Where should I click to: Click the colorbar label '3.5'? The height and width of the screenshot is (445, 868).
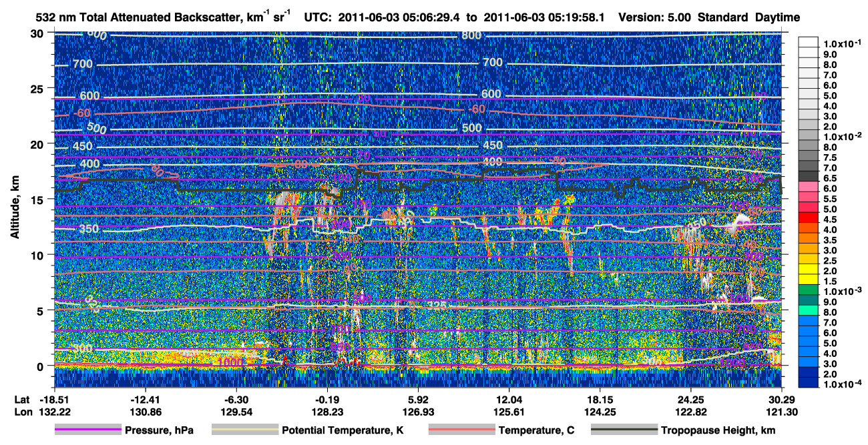click(x=830, y=240)
